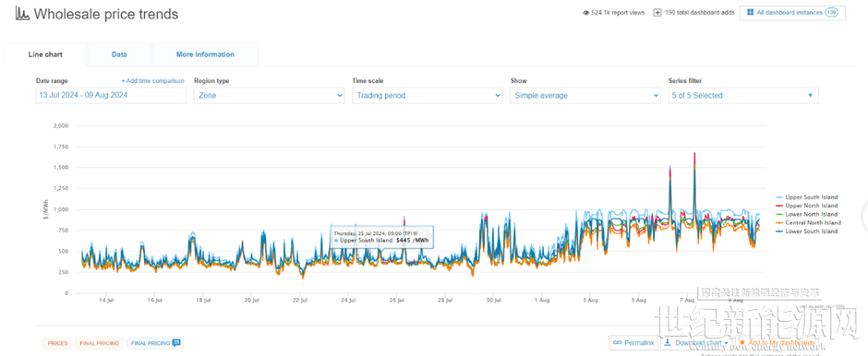Copy the Permalink button
This screenshot has width=868, height=356.
[633, 343]
